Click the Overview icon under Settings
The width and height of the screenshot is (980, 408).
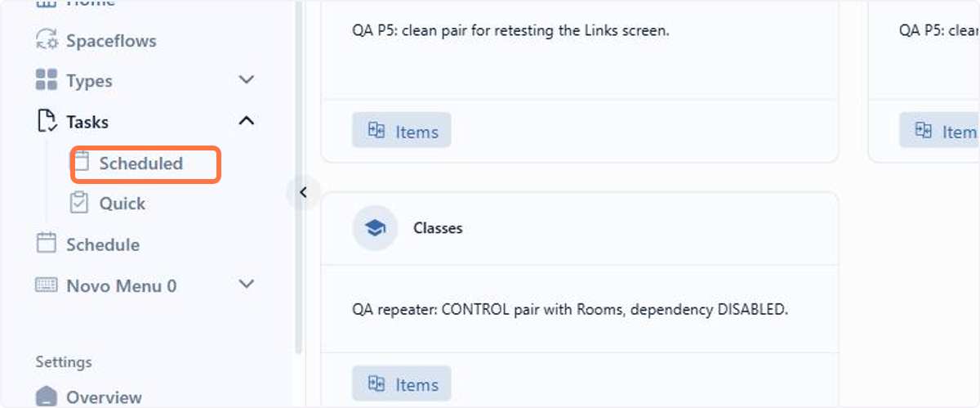(x=47, y=397)
